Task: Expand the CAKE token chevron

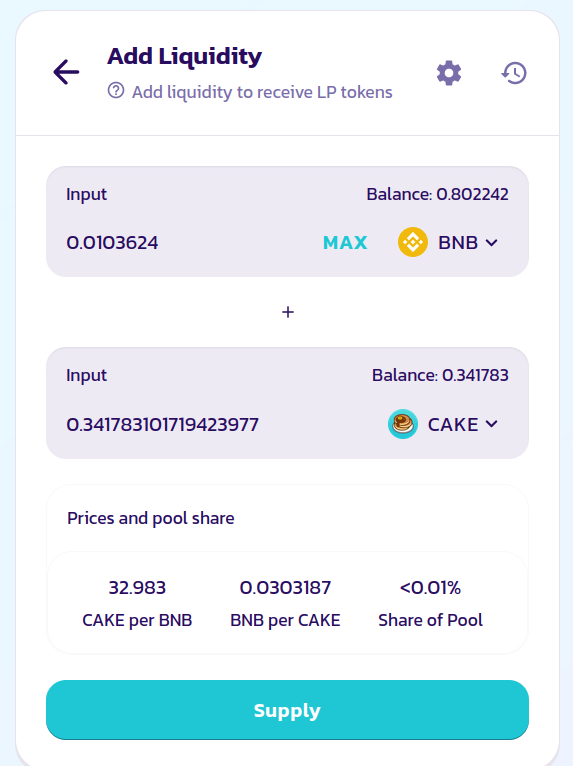Action: point(491,424)
